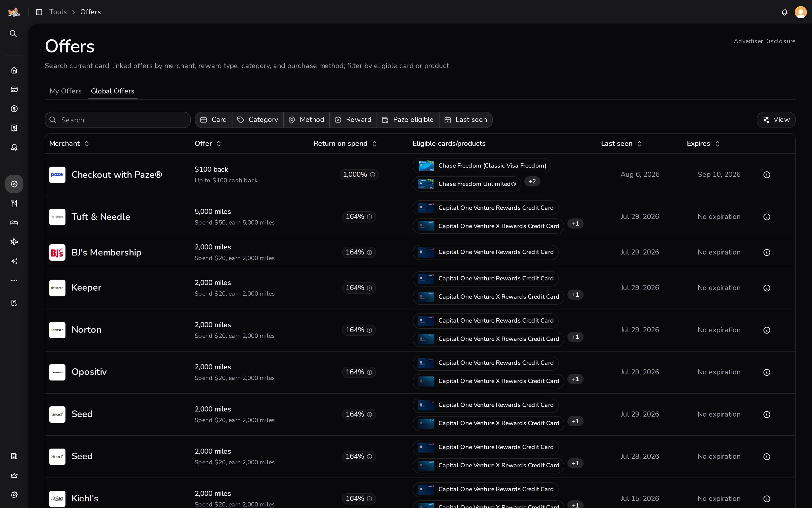Screen dimensions: 812x508
Task: Expand +2 more cards on Paze row
Action: [532, 181]
